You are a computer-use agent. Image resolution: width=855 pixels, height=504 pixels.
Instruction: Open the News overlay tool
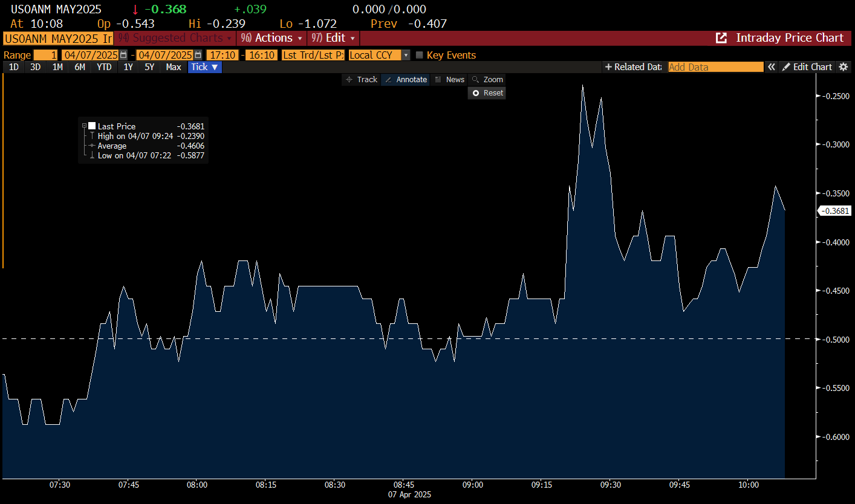449,80
